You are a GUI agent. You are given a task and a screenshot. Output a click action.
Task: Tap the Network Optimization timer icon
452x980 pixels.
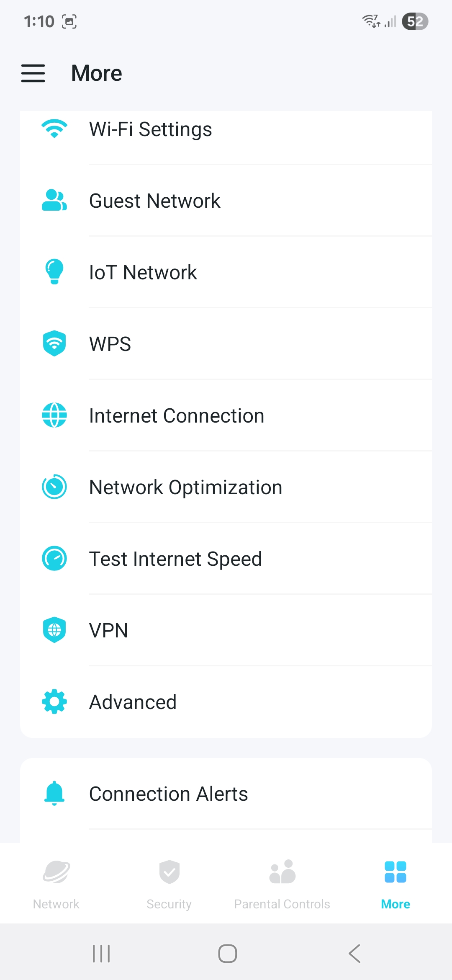point(54,487)
